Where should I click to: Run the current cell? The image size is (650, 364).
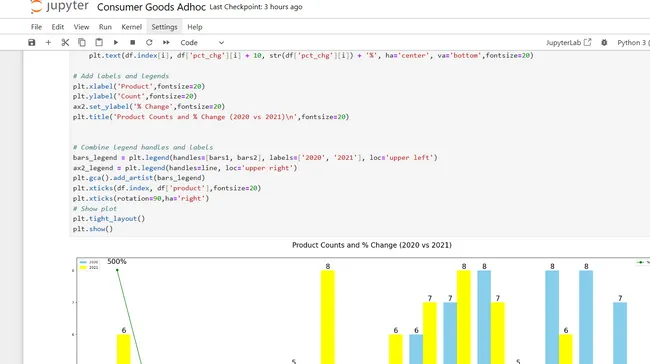[116, 42]
